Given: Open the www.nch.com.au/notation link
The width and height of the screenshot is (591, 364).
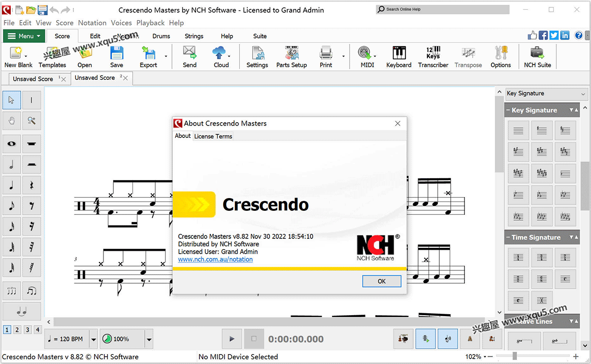Looking at the screenshot, I should pos(215,259).
